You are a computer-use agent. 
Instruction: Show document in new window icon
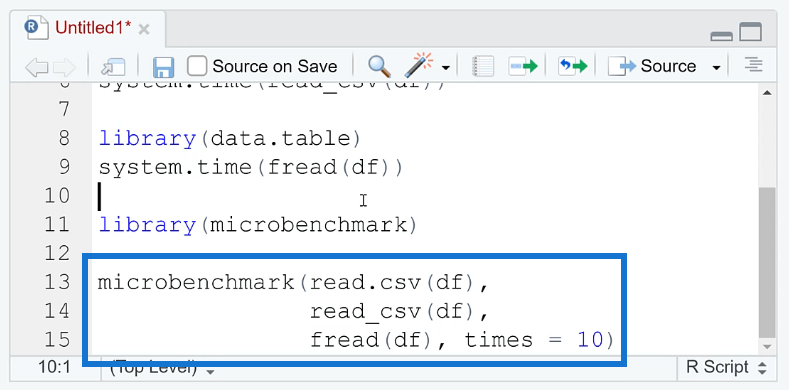click(113, 67)
